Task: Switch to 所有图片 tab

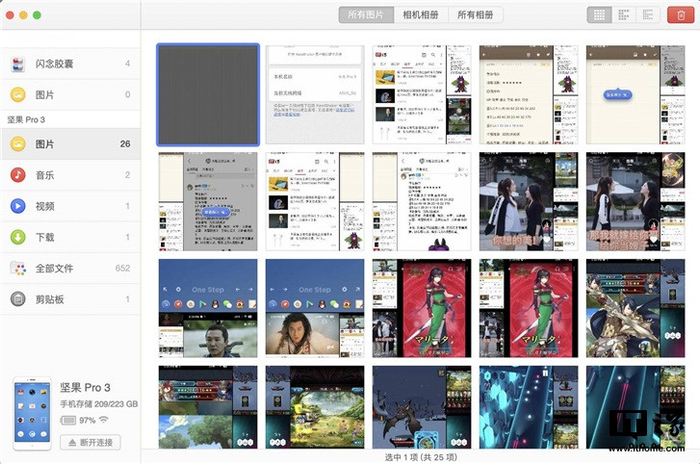Action: (x=366, y=15)
